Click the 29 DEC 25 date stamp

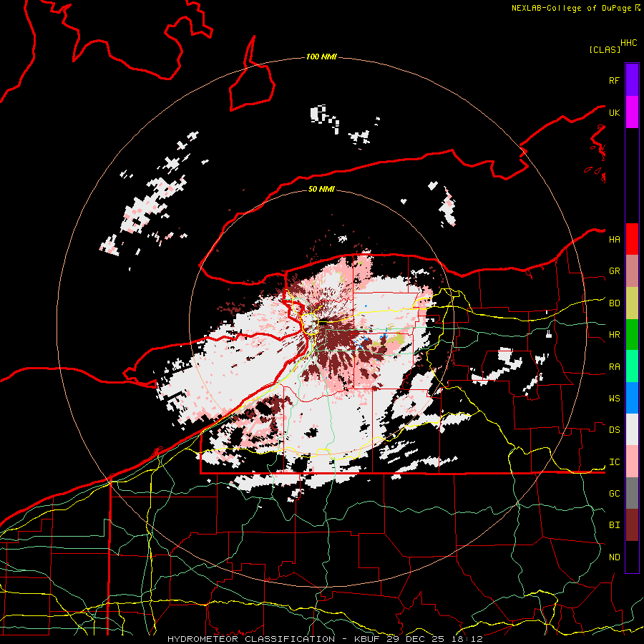point(419,639)
